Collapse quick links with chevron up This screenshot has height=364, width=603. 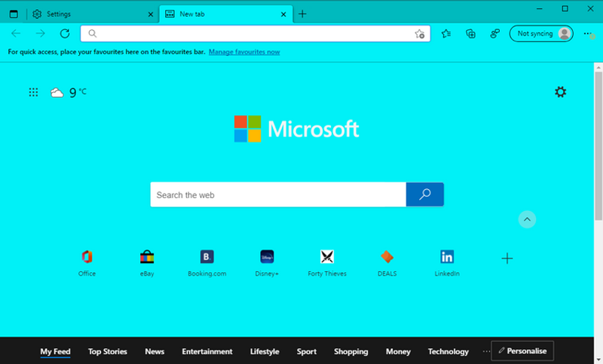tap(527, 219)
